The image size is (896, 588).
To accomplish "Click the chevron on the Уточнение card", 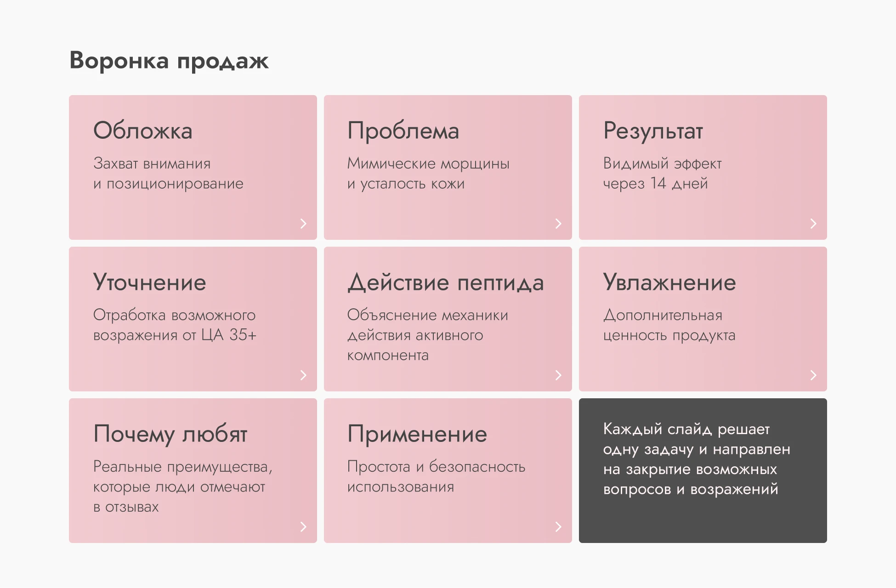I will (303, 375).
